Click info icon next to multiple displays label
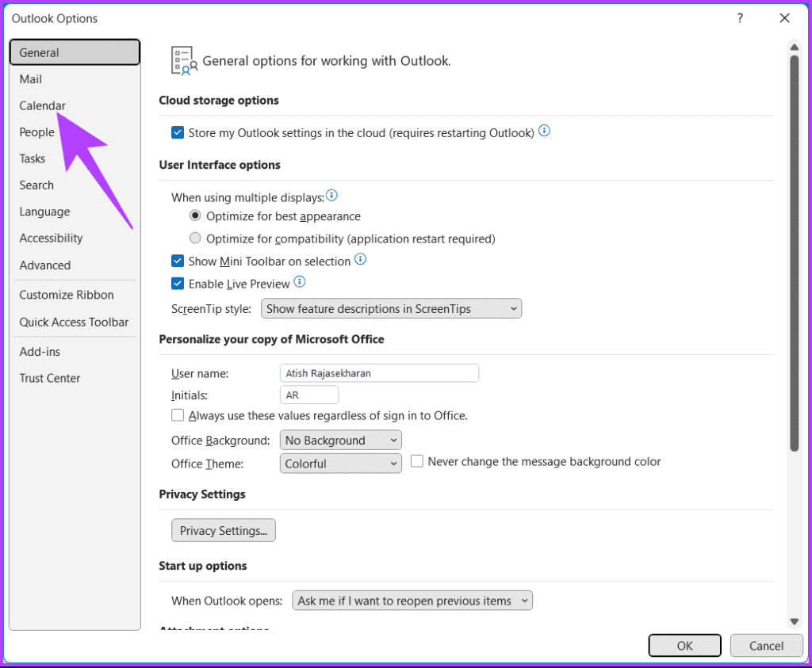The height and width of the screenshot is (668, 812). pos(331,196)
